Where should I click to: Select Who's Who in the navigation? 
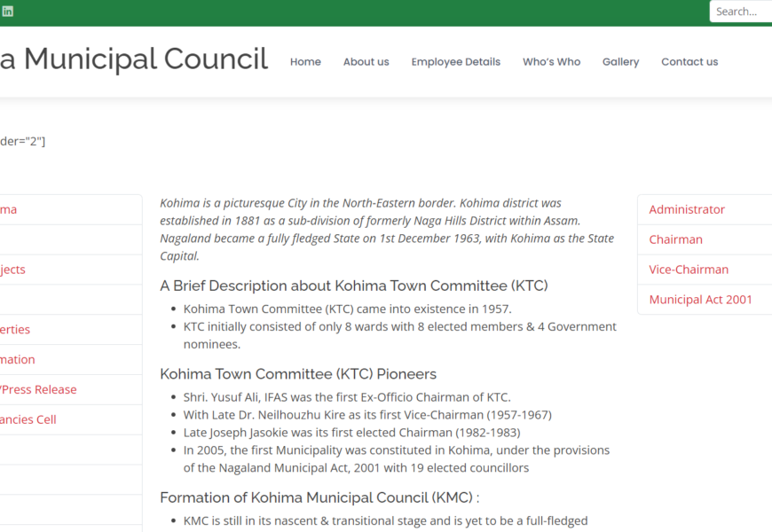point(551,61)
